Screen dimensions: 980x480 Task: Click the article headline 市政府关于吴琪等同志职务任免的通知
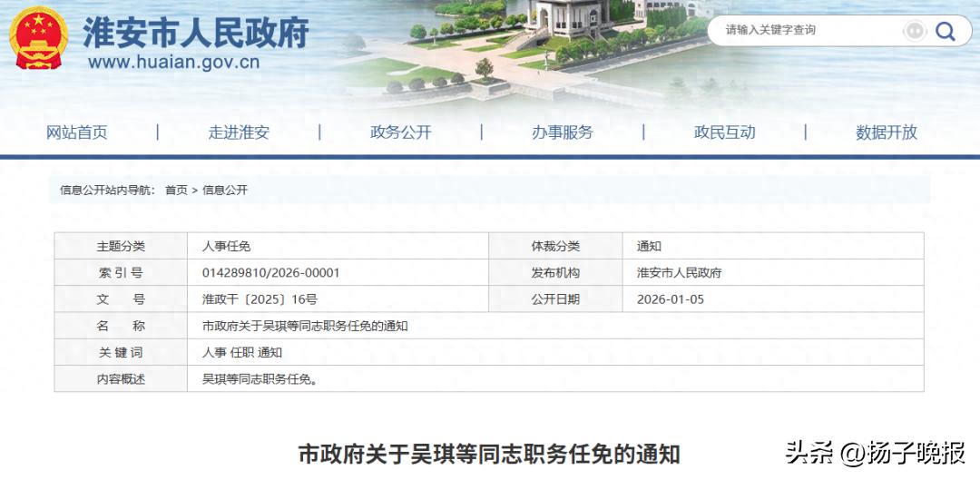point(489,454)
